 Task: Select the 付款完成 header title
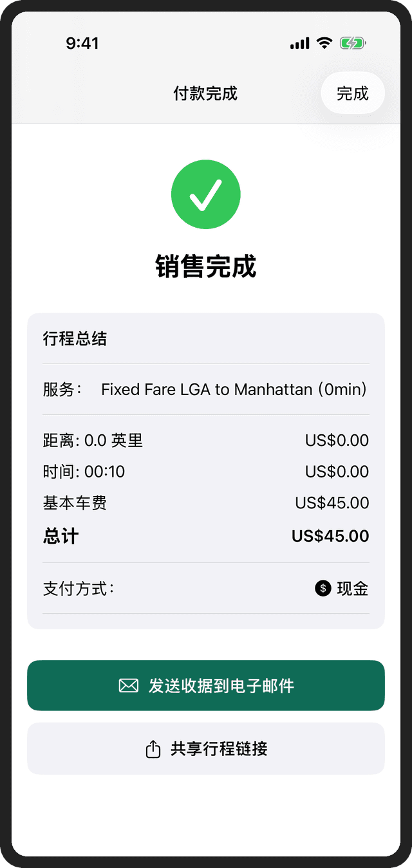[x=206, y=93]
